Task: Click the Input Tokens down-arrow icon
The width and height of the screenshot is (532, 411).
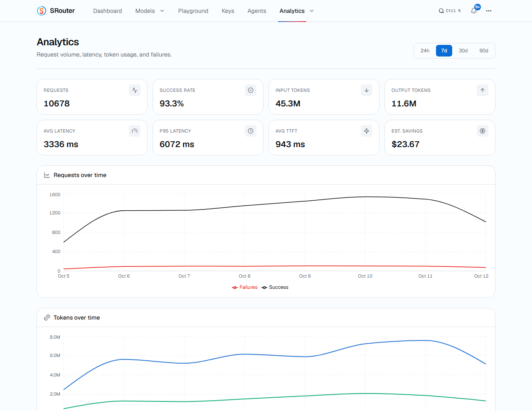Action: (367, 90)
